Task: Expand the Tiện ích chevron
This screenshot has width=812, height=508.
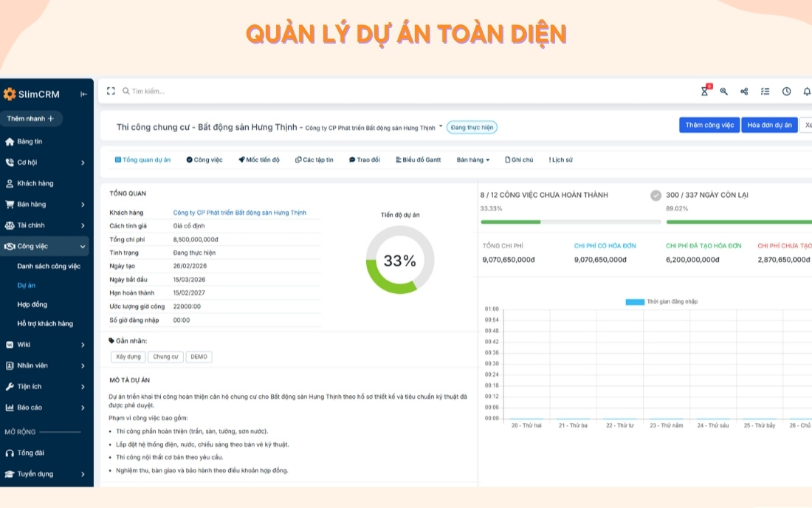Action: pos(83,387)
